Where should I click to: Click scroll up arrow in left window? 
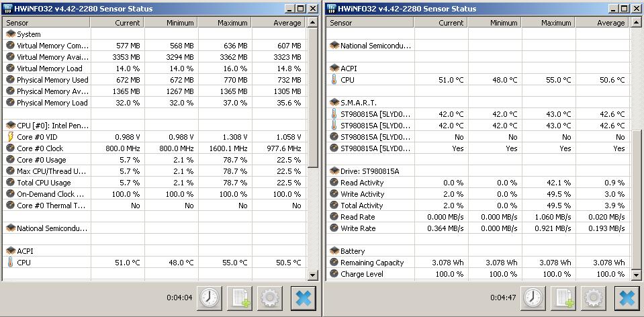click(313, 23)
